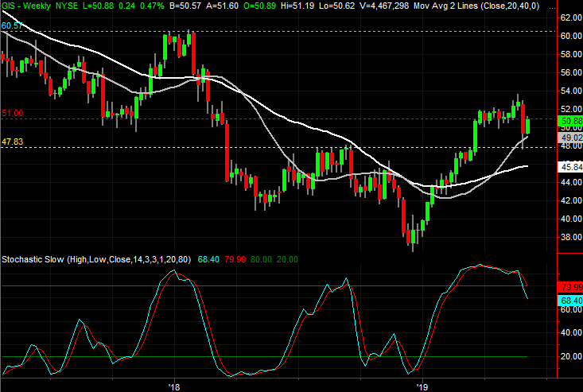
Task: Click the green 50.88 last price tag
Action: (569, 121)
